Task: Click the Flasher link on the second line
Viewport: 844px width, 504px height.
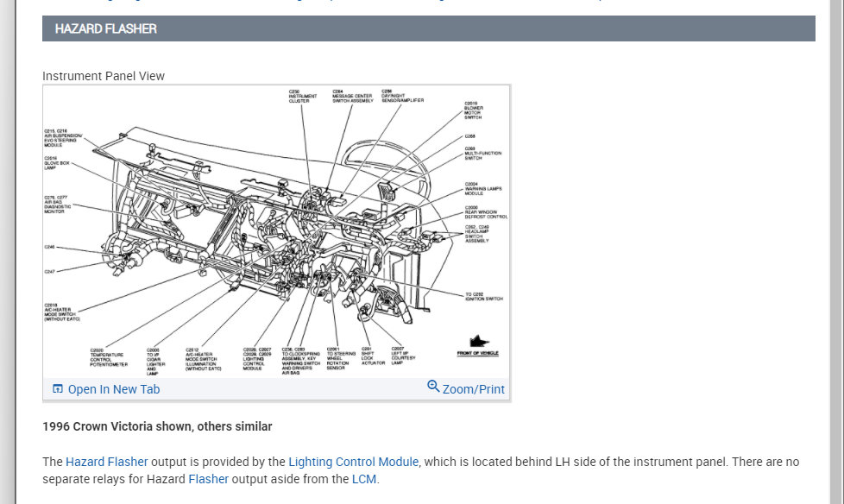Action: (x=208, y=479)
